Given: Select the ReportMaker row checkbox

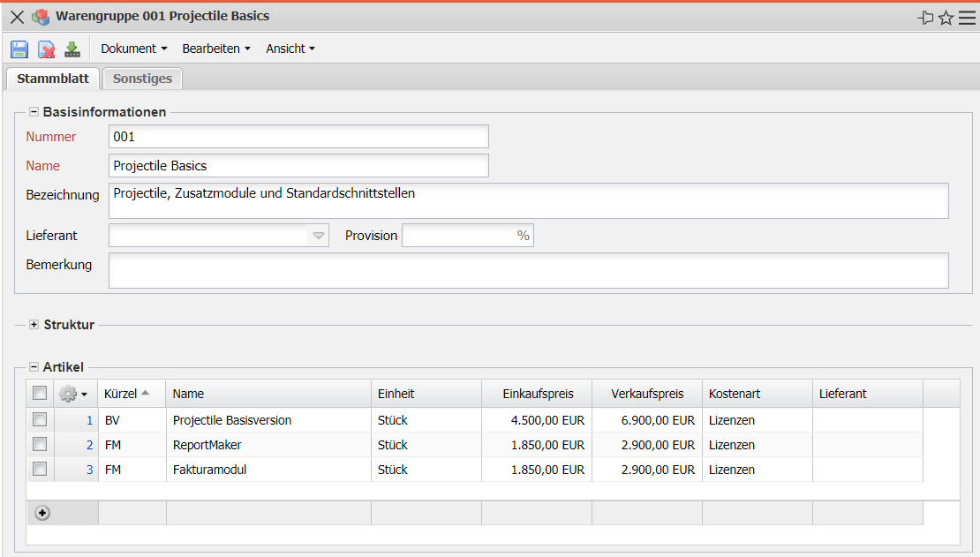Looking at the screenshot, I should (x=40, y=445).
